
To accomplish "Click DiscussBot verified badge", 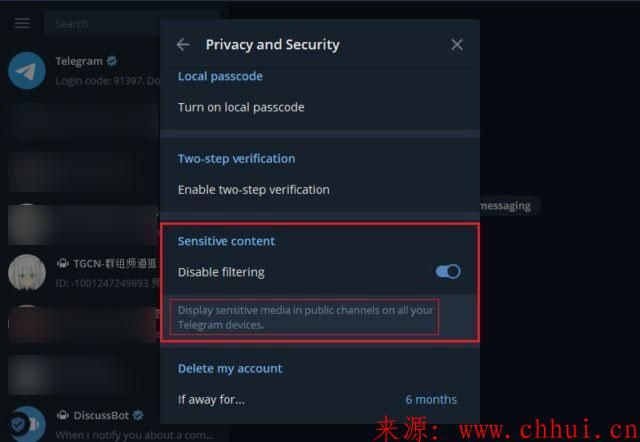I will (138, 415).
